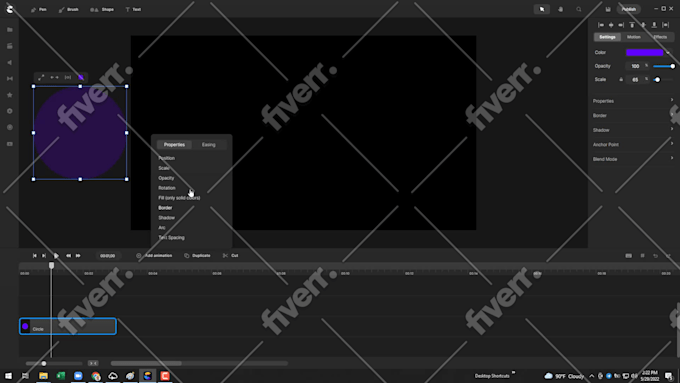Expand the Properties section
Image resolution: width=680 pixels, height=383 pixels.
point(633,101)
